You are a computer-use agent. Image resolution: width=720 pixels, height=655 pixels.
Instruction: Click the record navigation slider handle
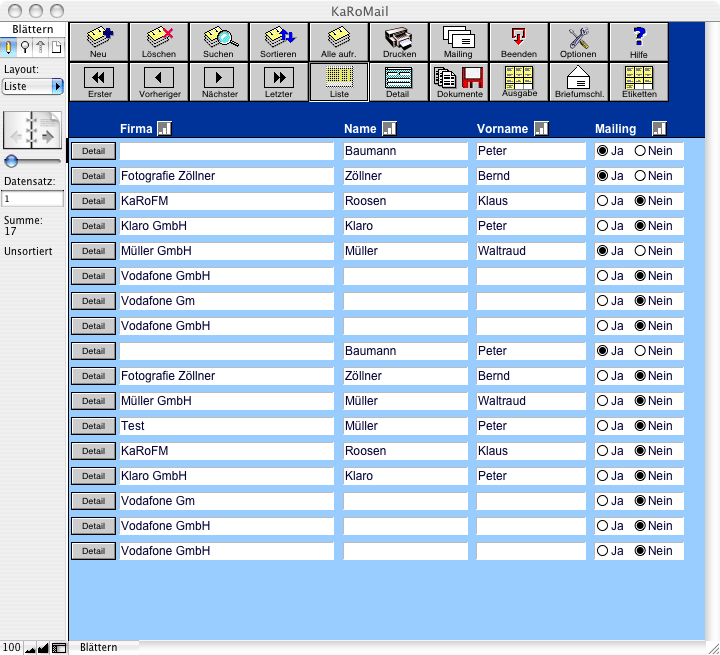(11, 161)
